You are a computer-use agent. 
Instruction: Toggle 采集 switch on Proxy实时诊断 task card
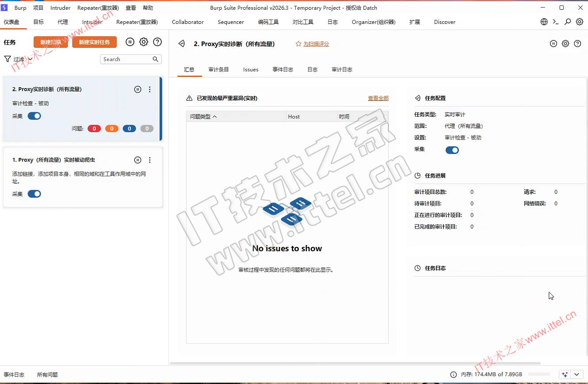[x=34, y=116]
